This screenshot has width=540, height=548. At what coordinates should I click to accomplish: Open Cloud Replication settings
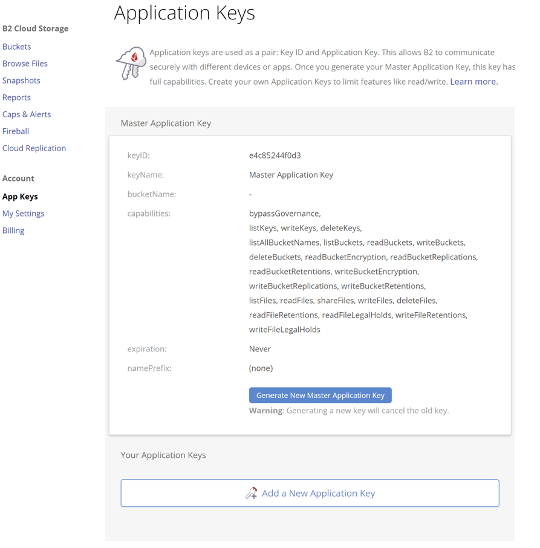(34, 148)
